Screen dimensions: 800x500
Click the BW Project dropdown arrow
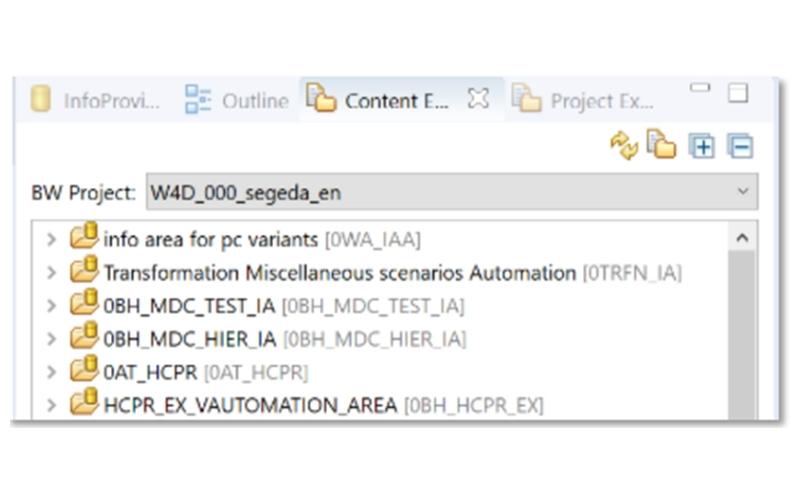click(743, 192)
